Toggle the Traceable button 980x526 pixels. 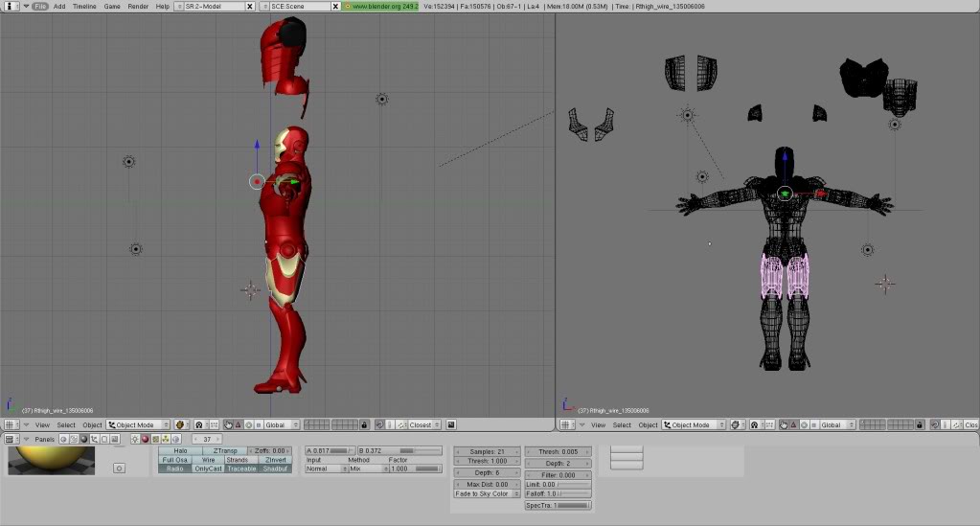[x=241, y=469]
